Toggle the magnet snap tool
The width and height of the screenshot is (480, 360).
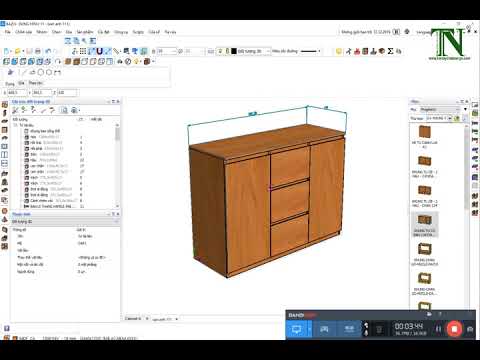[x=99, y=51]
